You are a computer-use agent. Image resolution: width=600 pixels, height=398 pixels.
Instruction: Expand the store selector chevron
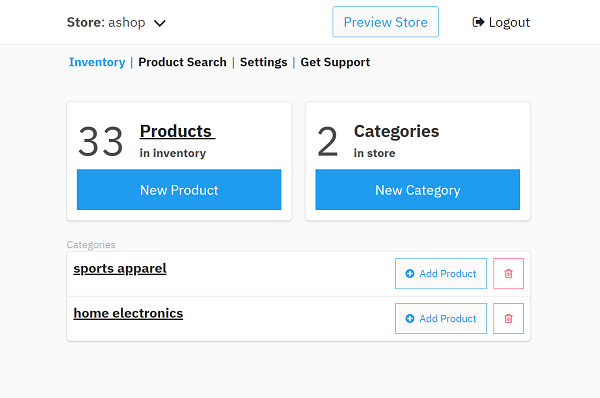[x=160, y=23]
